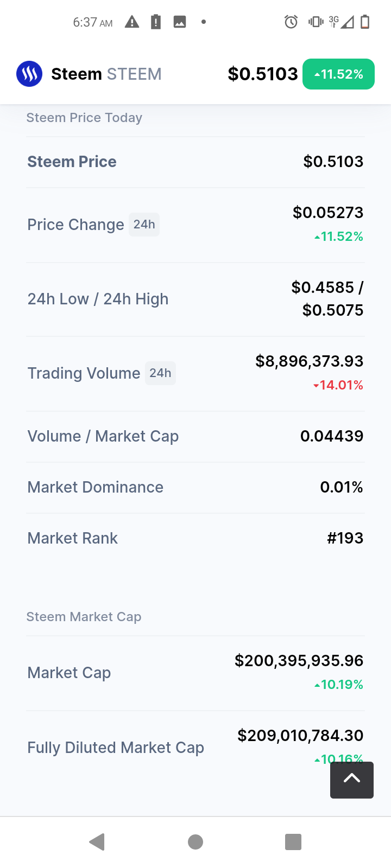Tap the Steem Price Today heading
Screen dimensions: 391x868
pyautogui.click(x=84, y=118)
